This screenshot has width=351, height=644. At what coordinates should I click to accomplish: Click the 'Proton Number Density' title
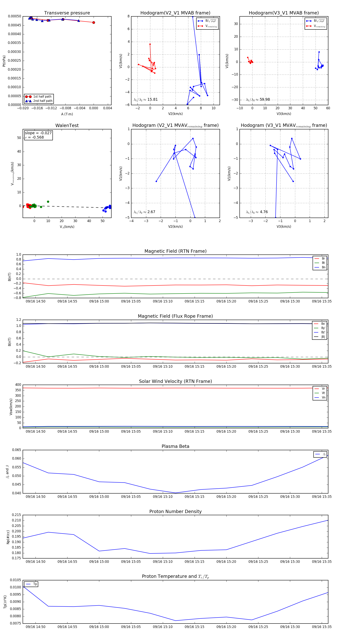click(x=175, y=511)
